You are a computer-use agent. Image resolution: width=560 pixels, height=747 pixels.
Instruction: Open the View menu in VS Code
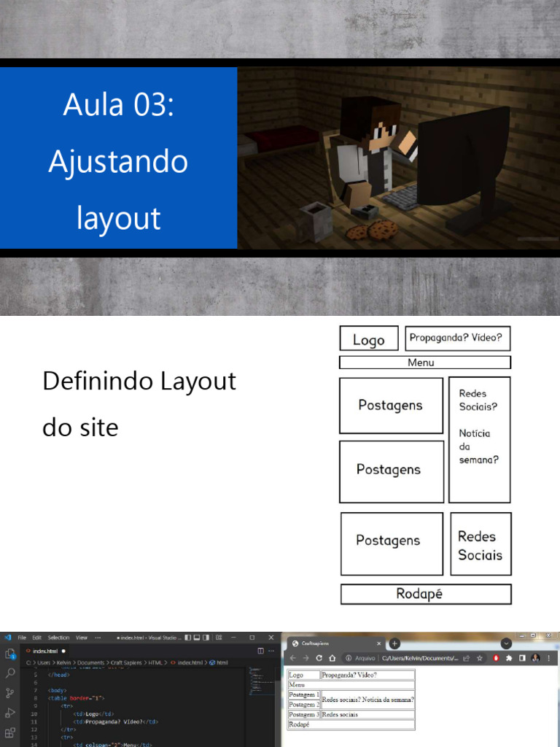tap(82, 638)
